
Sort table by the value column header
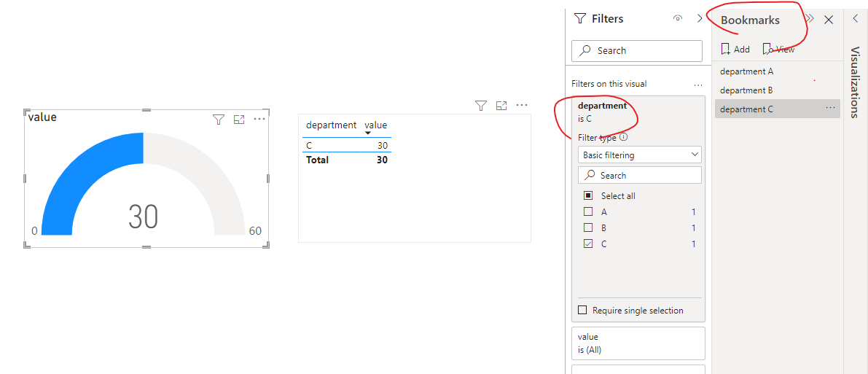[x=376, y=125]
